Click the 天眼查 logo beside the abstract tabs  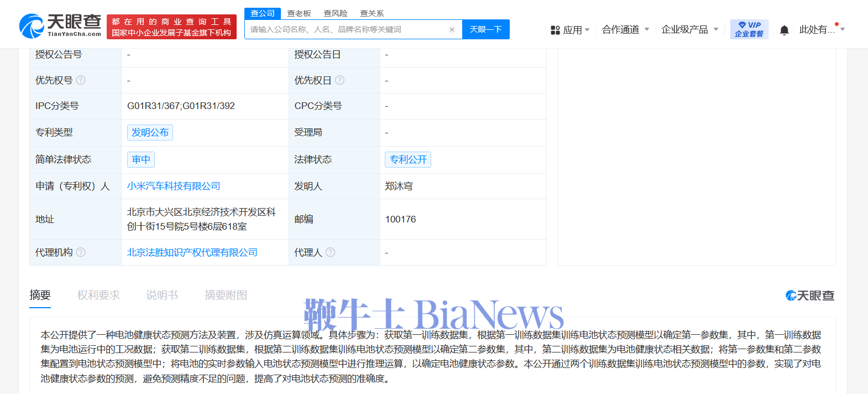810,295
